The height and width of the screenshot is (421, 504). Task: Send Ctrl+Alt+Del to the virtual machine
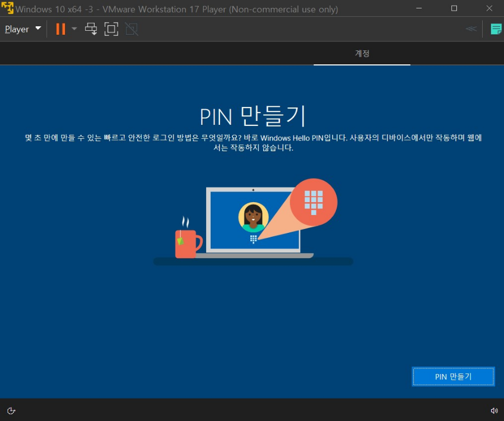coord(91,29)
